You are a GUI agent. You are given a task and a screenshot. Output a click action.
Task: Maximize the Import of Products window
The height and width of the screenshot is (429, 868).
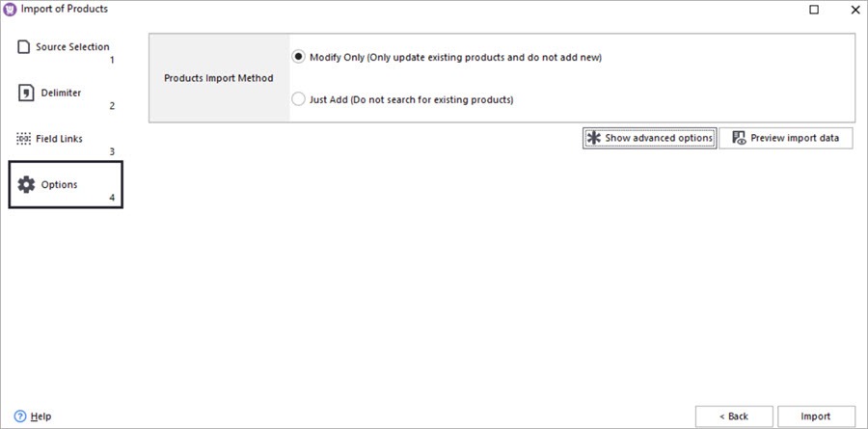click(814, 10)
